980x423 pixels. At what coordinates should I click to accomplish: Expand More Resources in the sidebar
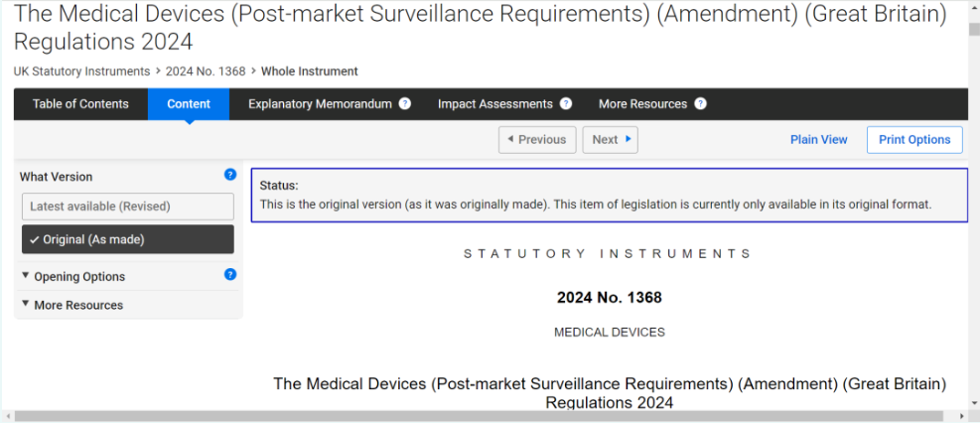[x=78, y=305]
